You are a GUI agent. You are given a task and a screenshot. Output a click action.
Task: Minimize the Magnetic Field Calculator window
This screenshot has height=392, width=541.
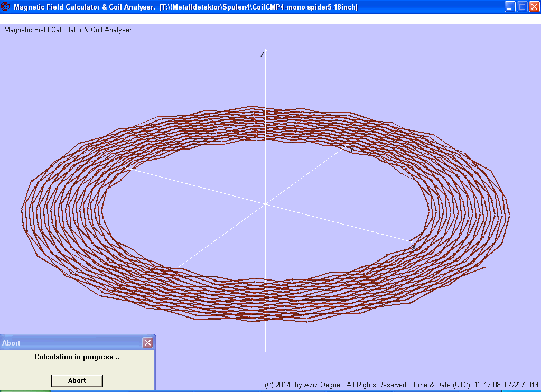tap(510, 7)
